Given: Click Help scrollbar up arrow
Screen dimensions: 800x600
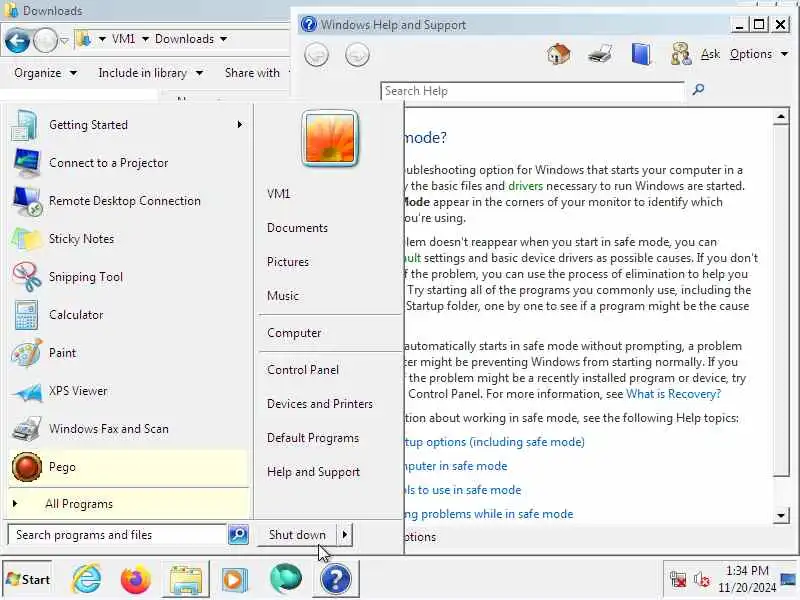Looking at the screenshot, I should (x=781, y=117).
